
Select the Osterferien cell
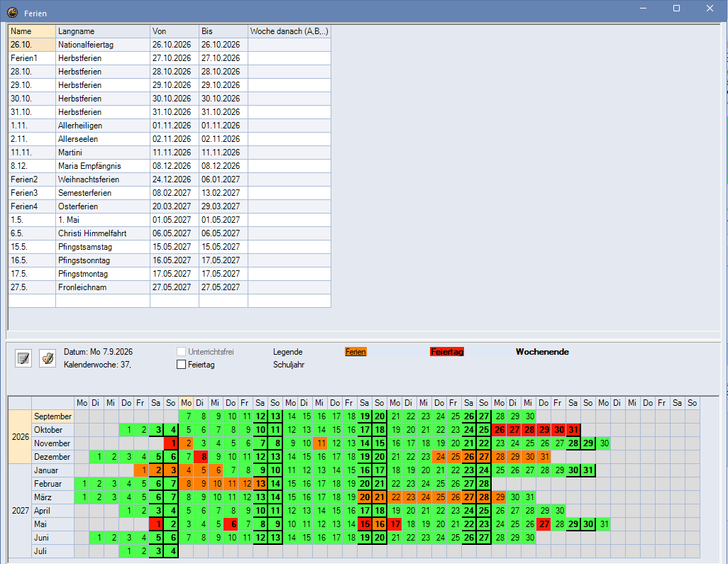click(103, 206)
